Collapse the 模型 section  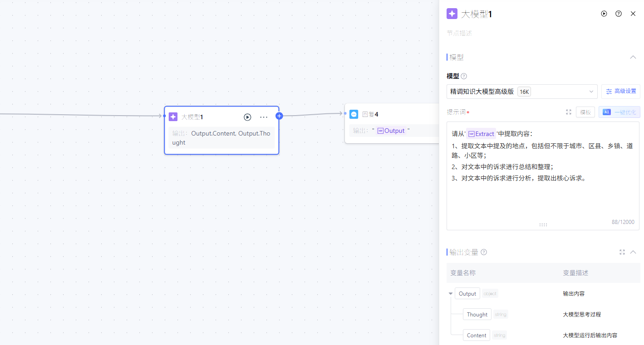[x=633, y=57]
